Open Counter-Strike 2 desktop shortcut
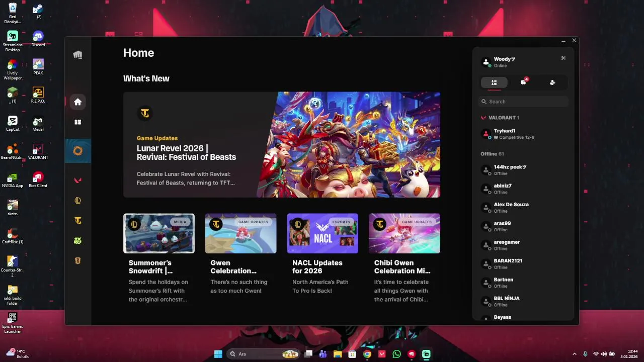This screenshot has width=644, height=362. [13, 266]
